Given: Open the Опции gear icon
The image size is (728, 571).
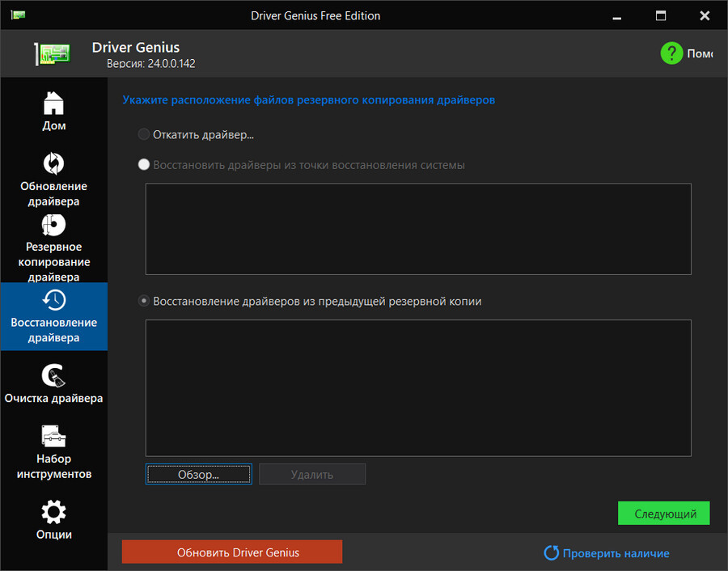Looking at the screenshot, I should click(54, 512).
